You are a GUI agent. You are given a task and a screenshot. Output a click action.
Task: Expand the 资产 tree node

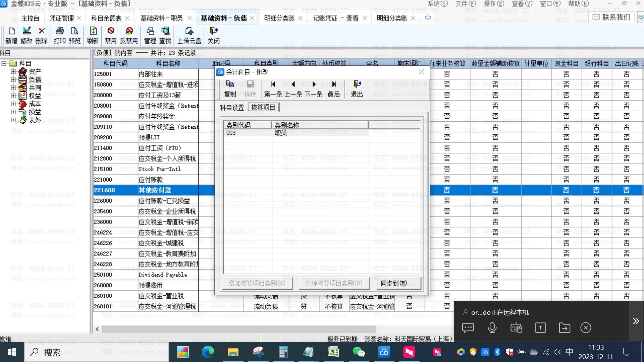click(13, 71)
